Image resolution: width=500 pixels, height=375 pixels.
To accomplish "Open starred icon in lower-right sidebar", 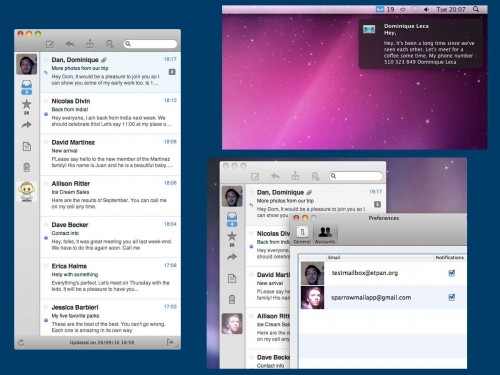I will (232, 236).
